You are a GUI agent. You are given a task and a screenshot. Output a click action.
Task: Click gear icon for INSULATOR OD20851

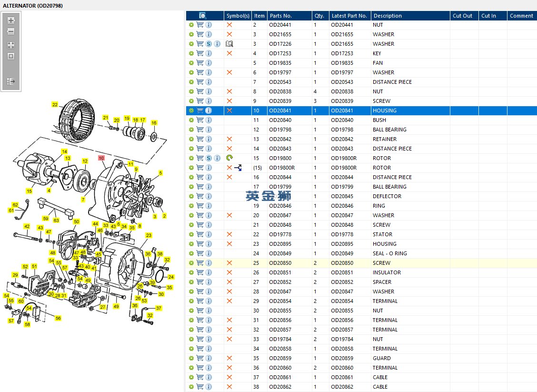(x=191, y=272)
